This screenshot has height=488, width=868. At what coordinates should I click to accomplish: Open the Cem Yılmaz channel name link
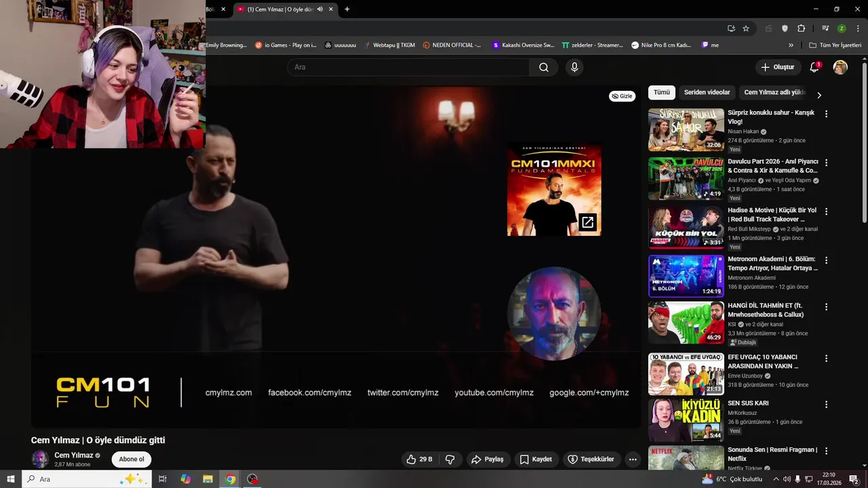pos(74,455)
